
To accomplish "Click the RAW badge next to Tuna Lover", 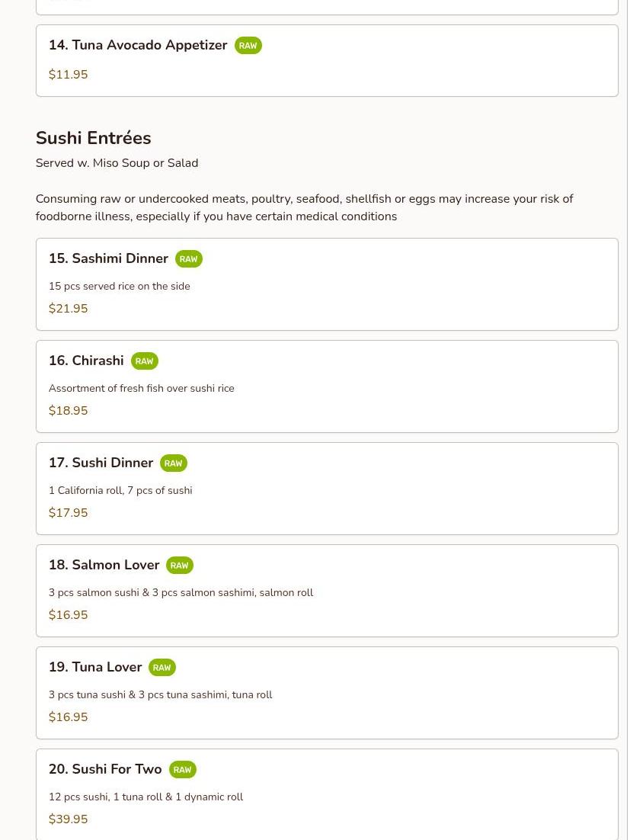I will tap(162, 668).
